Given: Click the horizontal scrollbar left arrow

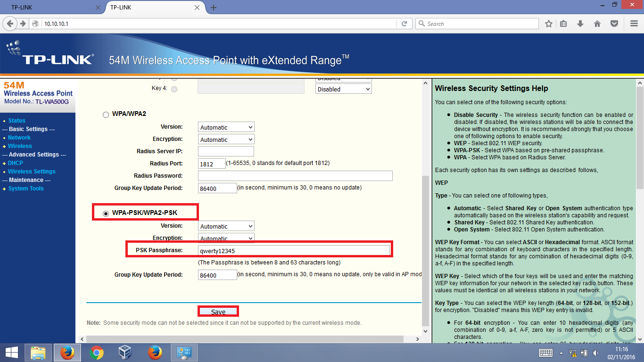Looking at the screenshot, I should click(83, 339).
